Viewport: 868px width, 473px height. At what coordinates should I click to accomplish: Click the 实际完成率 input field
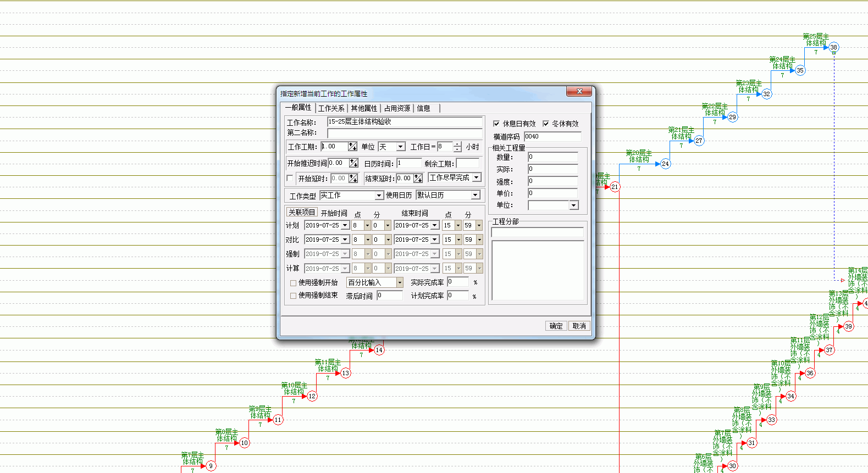click(x=457, y=282)
